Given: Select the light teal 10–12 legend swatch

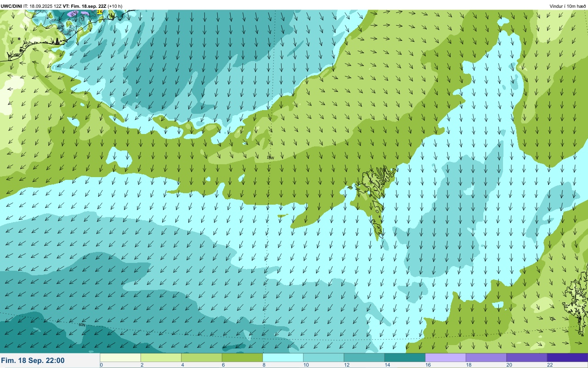Looking at the screenshot, I should point(323,357).
